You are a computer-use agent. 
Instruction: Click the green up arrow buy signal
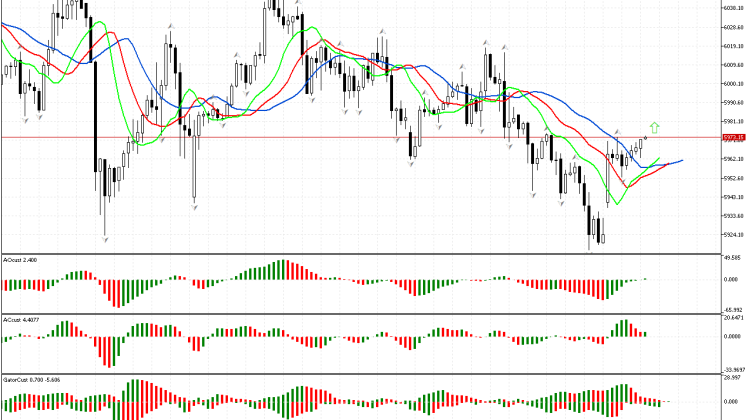[654, 127]
